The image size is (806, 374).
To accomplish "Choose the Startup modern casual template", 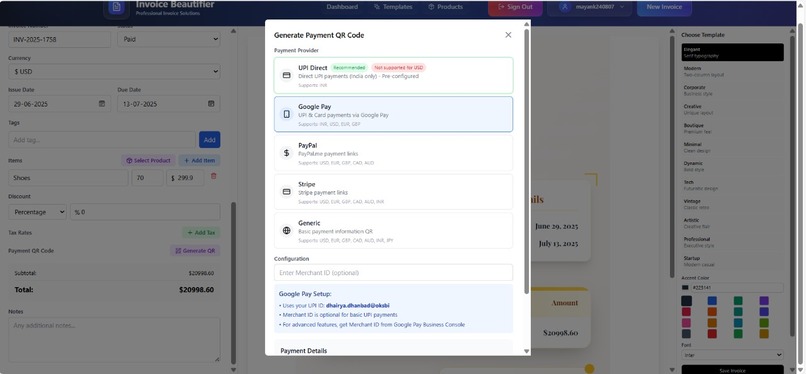I will [732, 261].
